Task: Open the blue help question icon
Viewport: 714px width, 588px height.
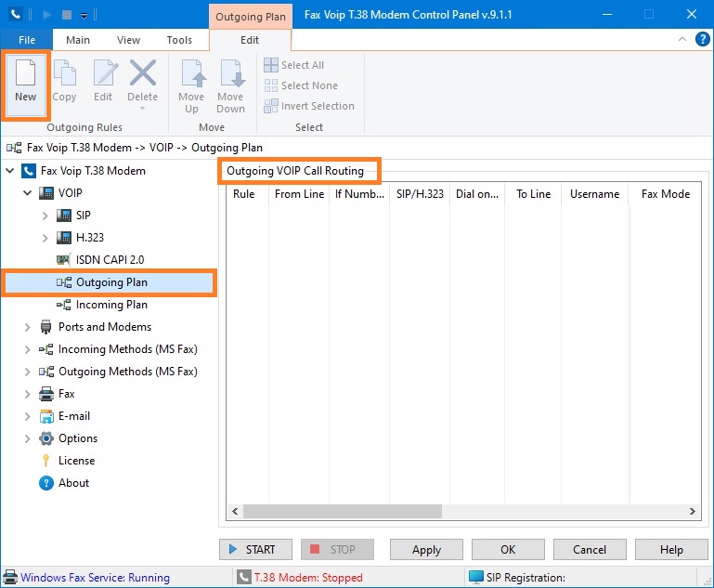Action: tap(703, 39)
